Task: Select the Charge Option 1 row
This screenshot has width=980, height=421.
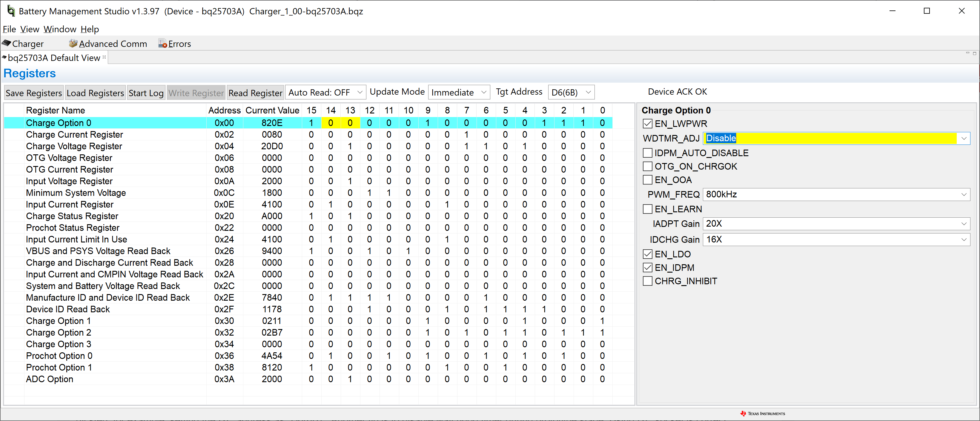Action: coord(308,321)
